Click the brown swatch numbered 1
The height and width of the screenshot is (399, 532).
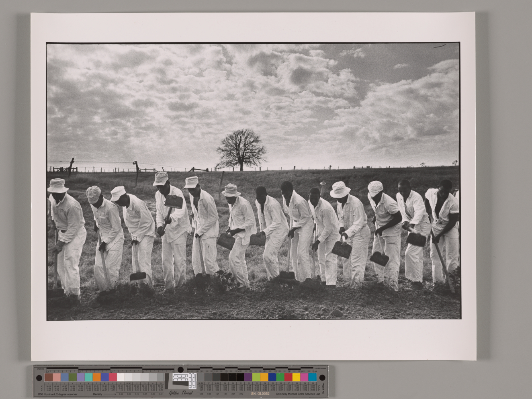(x=49, y=377)
